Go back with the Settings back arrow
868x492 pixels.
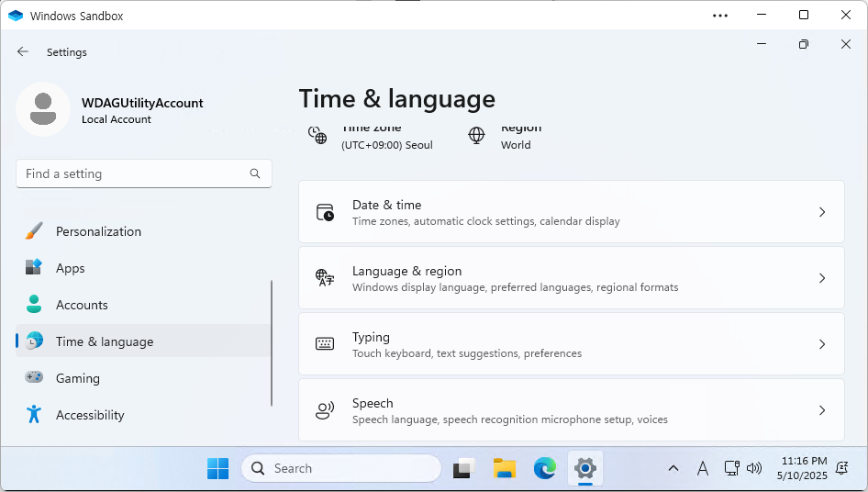pyautogui.click(x=23, y=51)
